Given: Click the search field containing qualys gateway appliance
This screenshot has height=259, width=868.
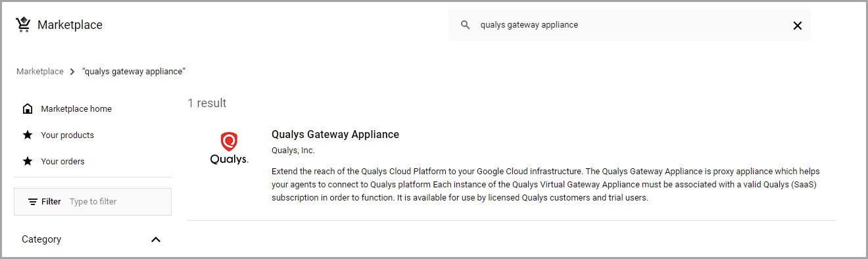Looking at the screenshot, I should [x=629, y=25].
